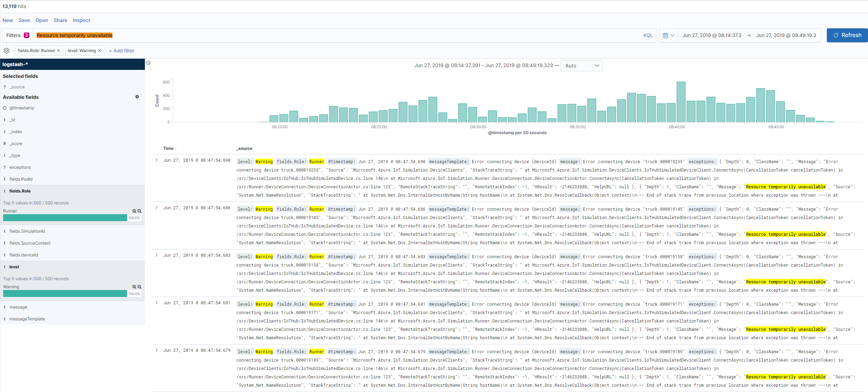Remove the level: Warning filter pill
This screenshot has height=392, width=868.
pos(99,50)
